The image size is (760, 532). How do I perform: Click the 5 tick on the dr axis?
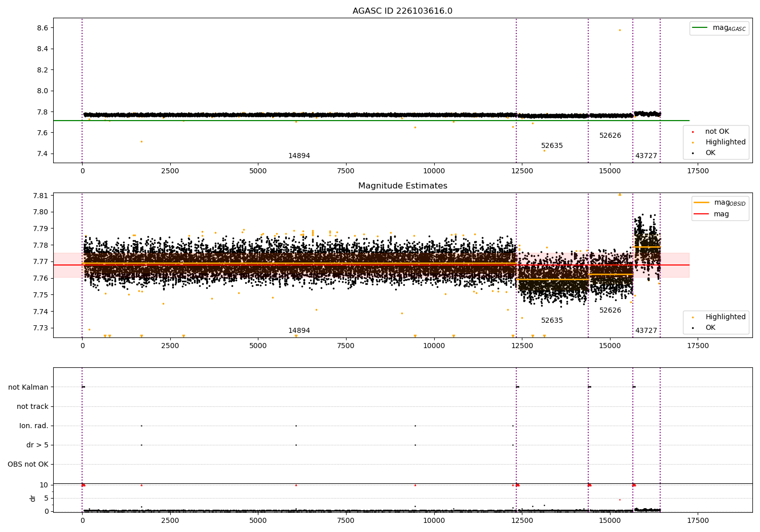click(x=46, y=499)
